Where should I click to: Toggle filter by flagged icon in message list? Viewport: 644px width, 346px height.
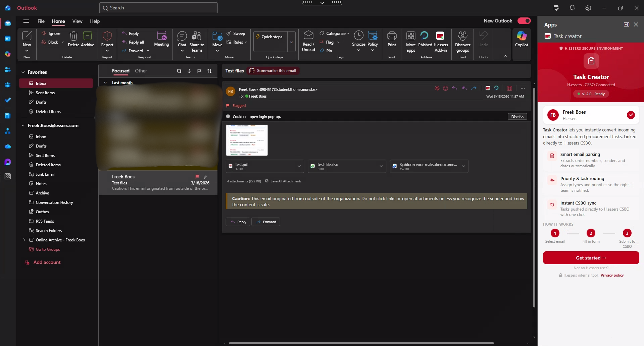[x=199, y=71]
